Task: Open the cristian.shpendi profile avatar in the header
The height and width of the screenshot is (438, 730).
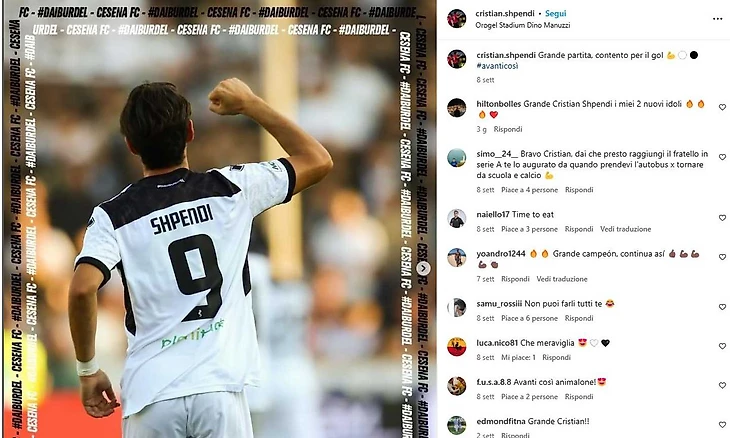Action: tap(456, 19)
